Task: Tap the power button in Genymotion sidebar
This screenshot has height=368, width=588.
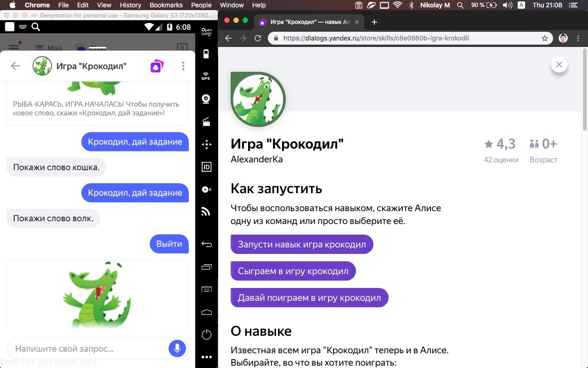Action: (206, 334)
